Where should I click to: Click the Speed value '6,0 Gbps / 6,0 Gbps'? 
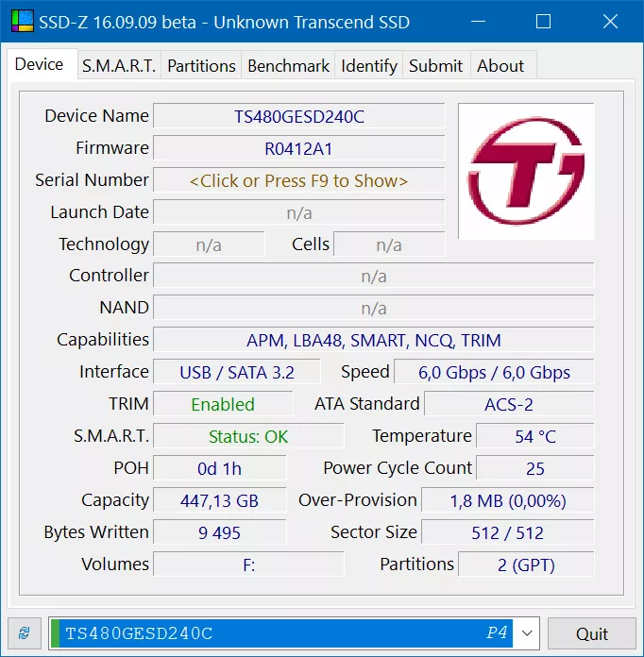tap(494, 372)
